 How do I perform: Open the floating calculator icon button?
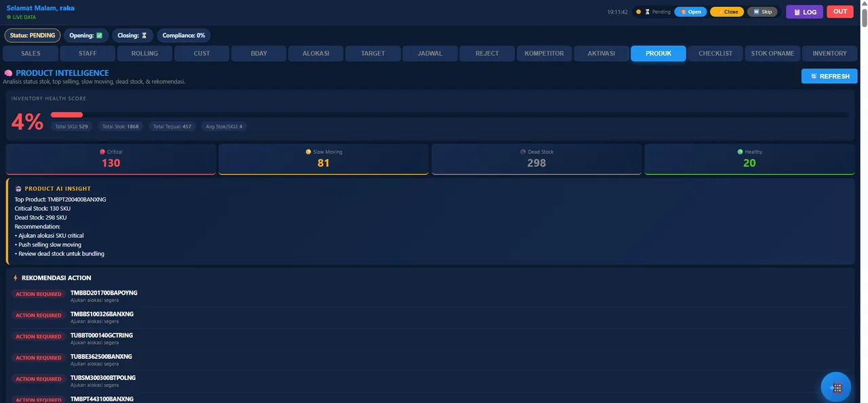[x=835, y=387]
